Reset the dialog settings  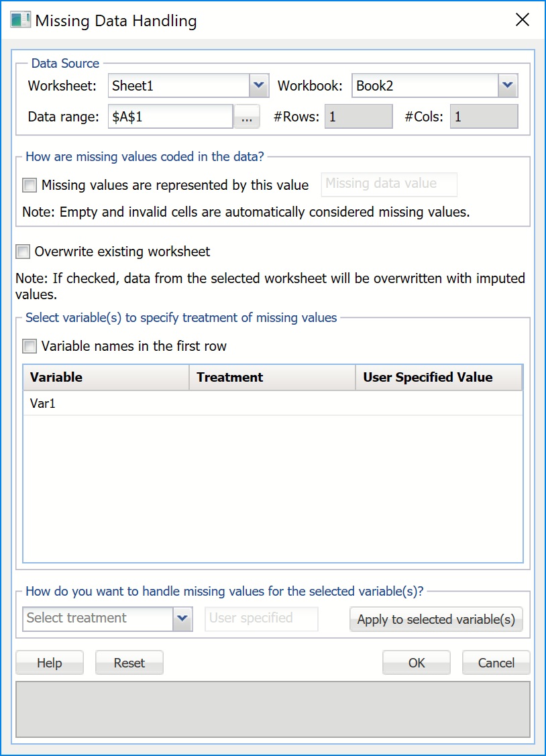click(x=129, y=663)
